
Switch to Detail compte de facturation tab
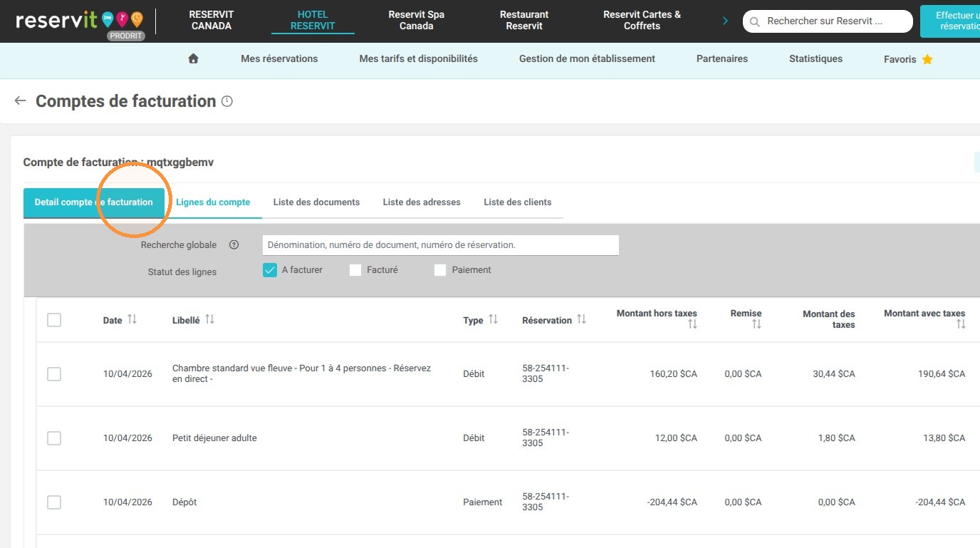[x=94, y=202]
